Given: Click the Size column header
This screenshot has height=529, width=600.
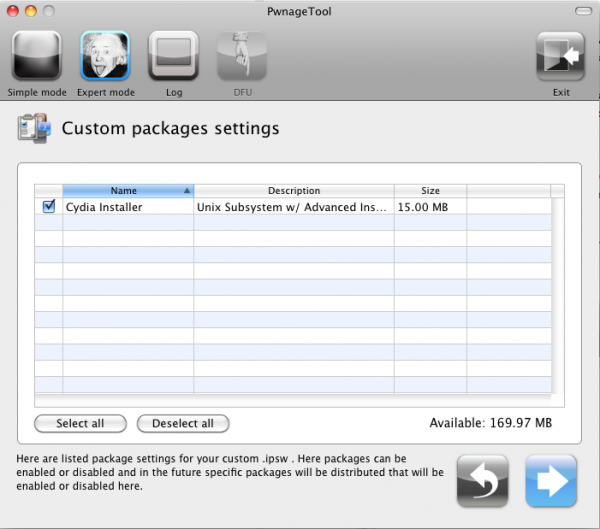Looking at the screenshot, I should tap(430, 191).
